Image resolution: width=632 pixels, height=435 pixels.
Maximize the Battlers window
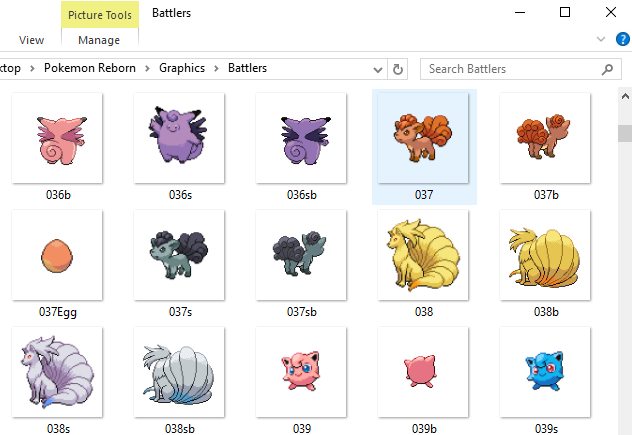[x=565, y=12]
